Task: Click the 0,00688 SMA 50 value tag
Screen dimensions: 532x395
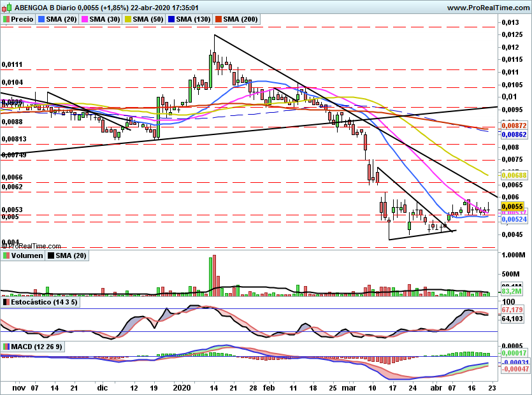Action: click(514, 175)
